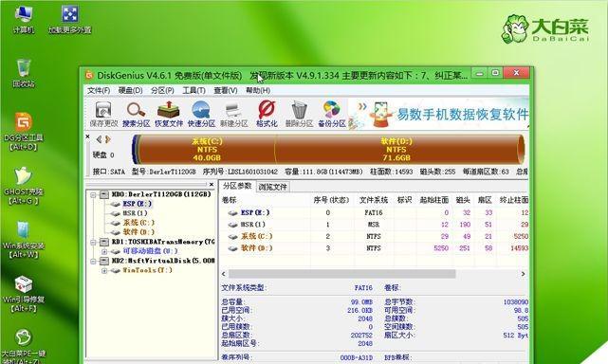Screen dimensions: 608x364
Task: Open the 加载更多外置 desktop icon
Action: pos(70,19)
